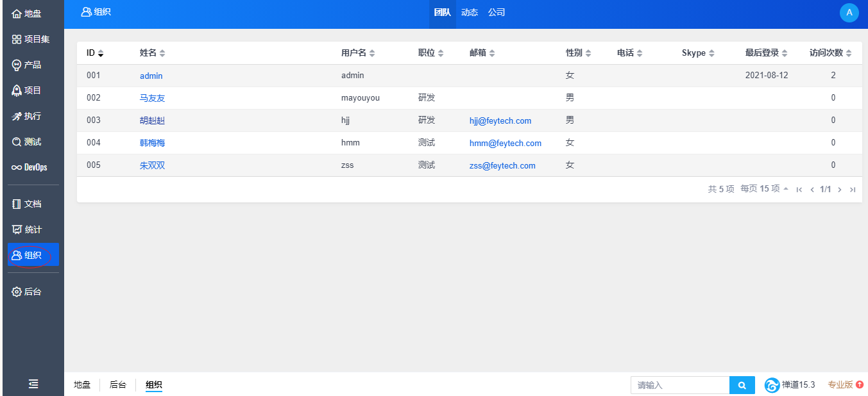Click the search magnifier button
868x396 pixels.
742,385
